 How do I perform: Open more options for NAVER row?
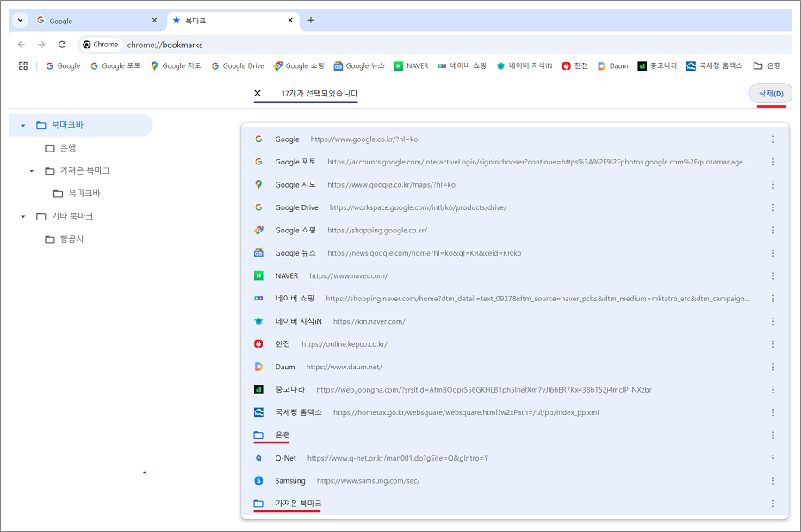tap(773, 275)
